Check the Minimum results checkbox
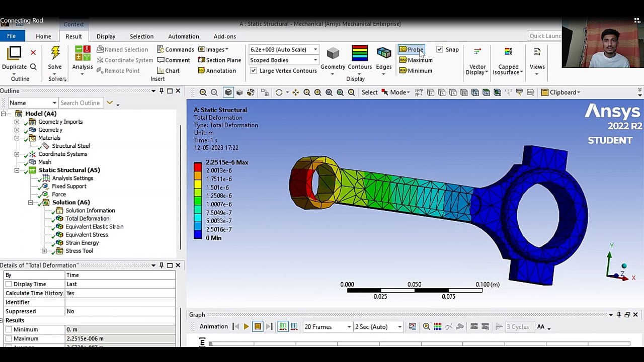Image resolution: width=644 pixels, height=362 pixels. pyautogui.click(x=9, y=329)
